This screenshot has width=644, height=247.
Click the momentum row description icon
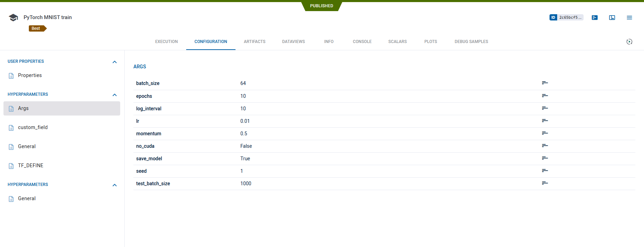545,133
